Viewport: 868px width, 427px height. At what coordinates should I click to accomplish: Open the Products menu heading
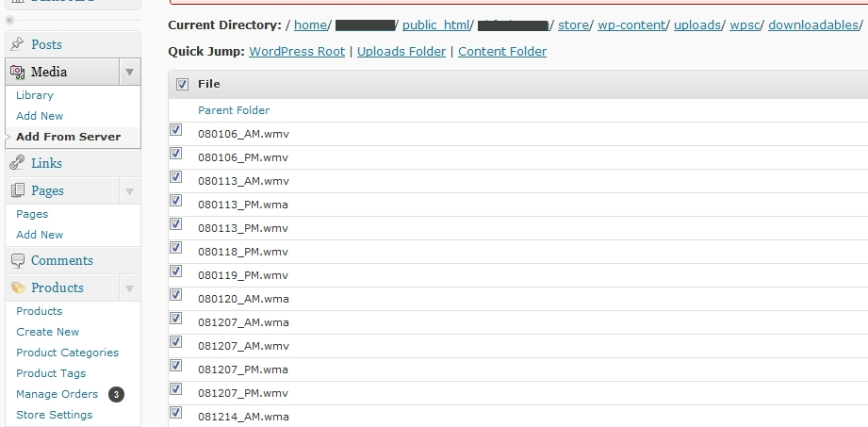click(x=57, y=287)
